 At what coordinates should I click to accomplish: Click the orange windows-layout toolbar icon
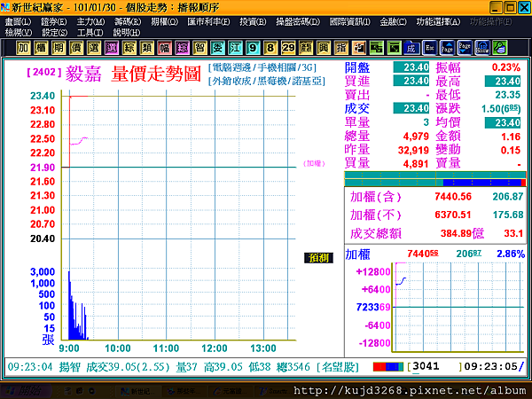coord(358,48)
